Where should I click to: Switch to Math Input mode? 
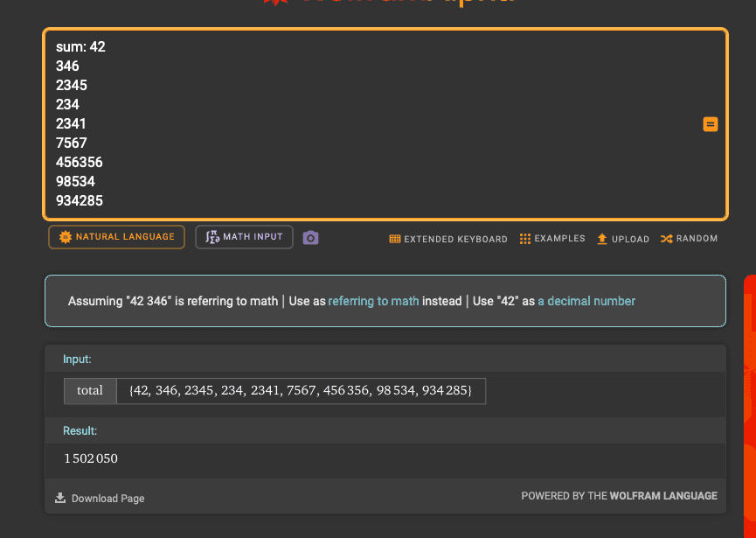point(244,237)
